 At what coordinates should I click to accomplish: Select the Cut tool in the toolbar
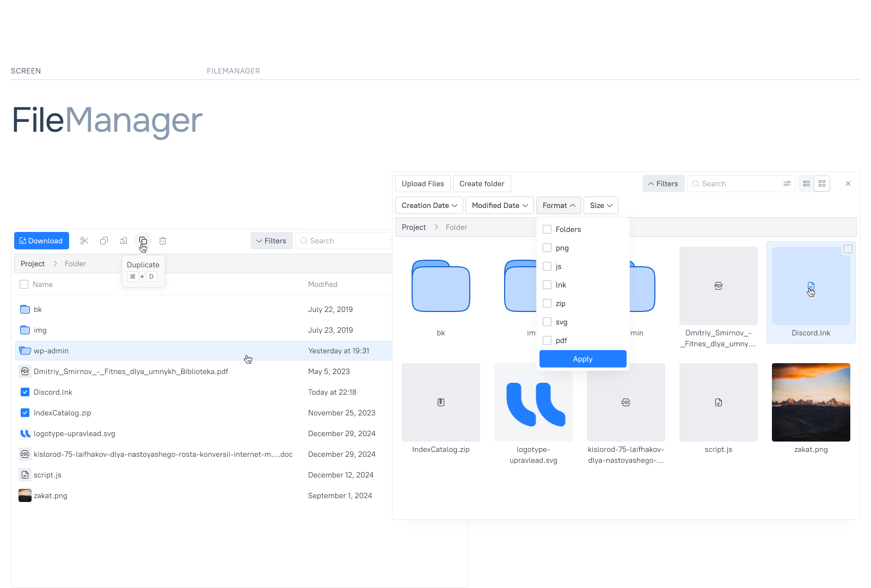(84, 240)
